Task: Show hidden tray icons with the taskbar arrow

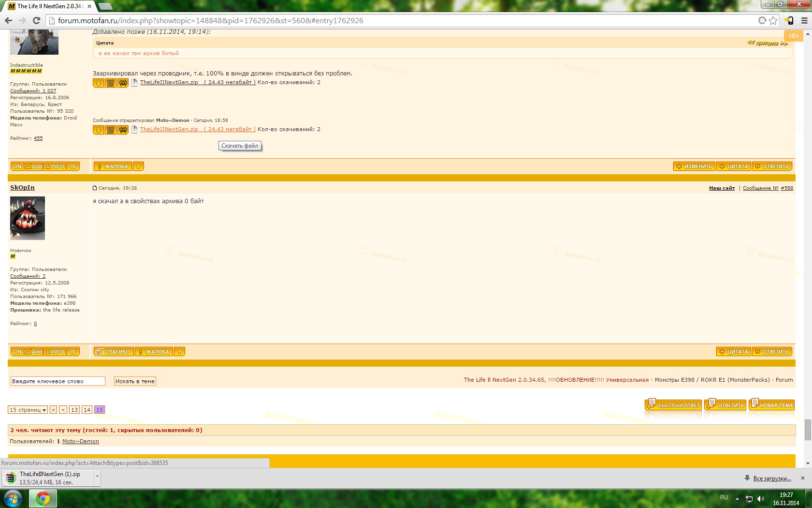Action: pos(737,498)
